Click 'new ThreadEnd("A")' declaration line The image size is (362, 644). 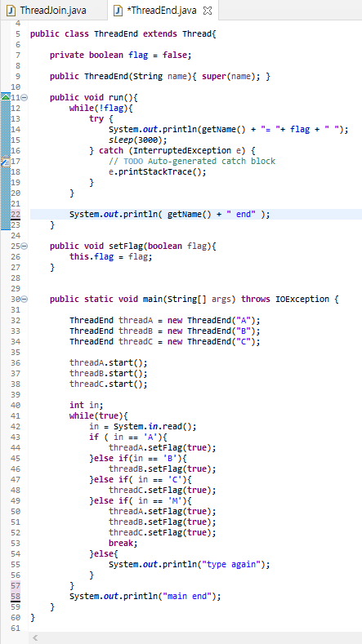pyautogui.click(x=165, y=321)
